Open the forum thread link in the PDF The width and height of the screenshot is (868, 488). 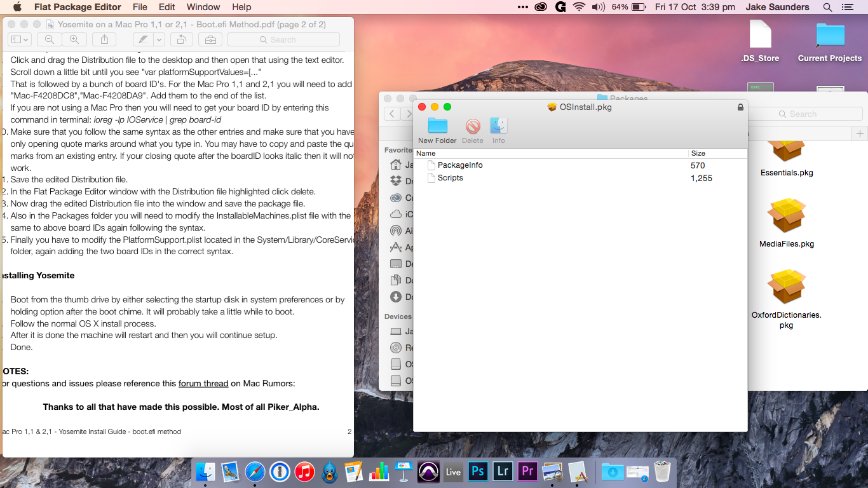[203, 383]
